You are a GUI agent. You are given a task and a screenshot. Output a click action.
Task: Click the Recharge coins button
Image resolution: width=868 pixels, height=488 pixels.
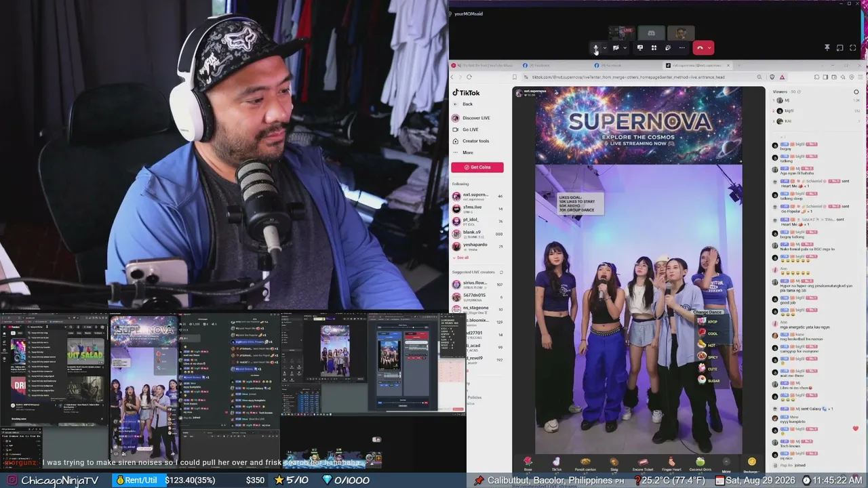[x=751, y=464]
